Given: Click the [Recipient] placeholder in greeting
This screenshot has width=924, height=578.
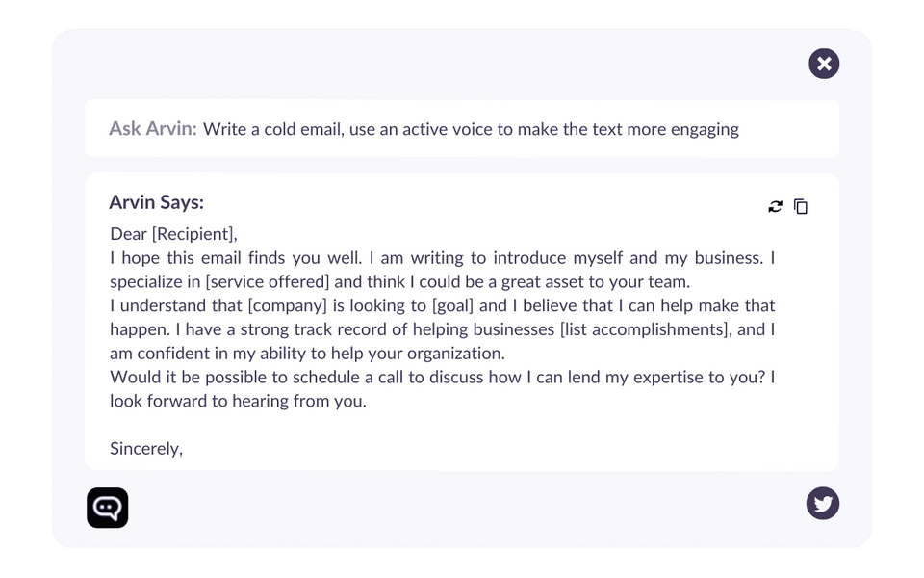Looking at the screenshot, I should point(192,234).
